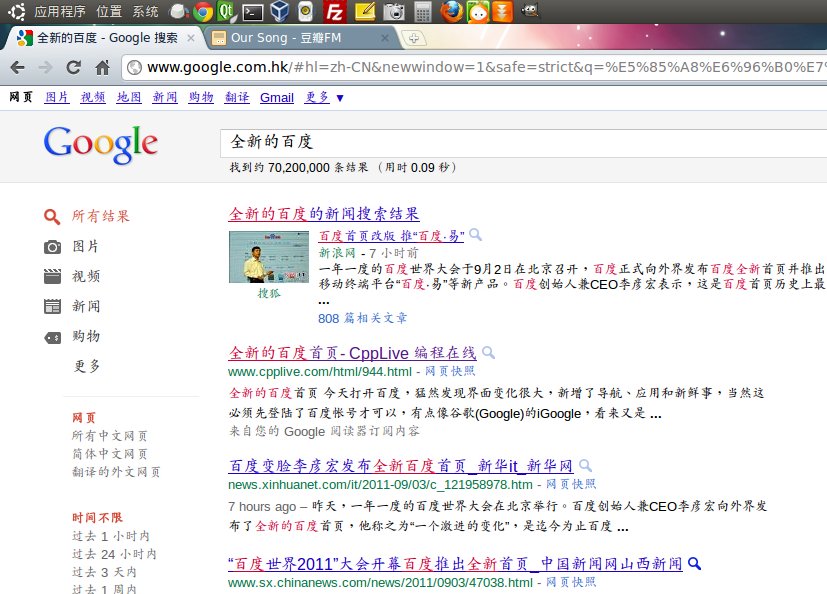Open the Terminal launcher in the panel
Image resolution: width=827 pixels, height=594 pixels.
[253, 12]
